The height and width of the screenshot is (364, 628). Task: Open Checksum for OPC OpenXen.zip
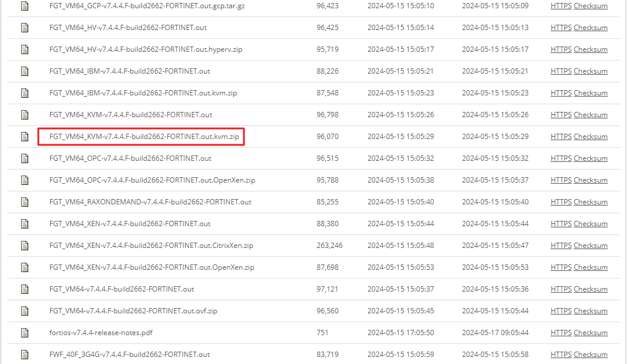[590, 180]
